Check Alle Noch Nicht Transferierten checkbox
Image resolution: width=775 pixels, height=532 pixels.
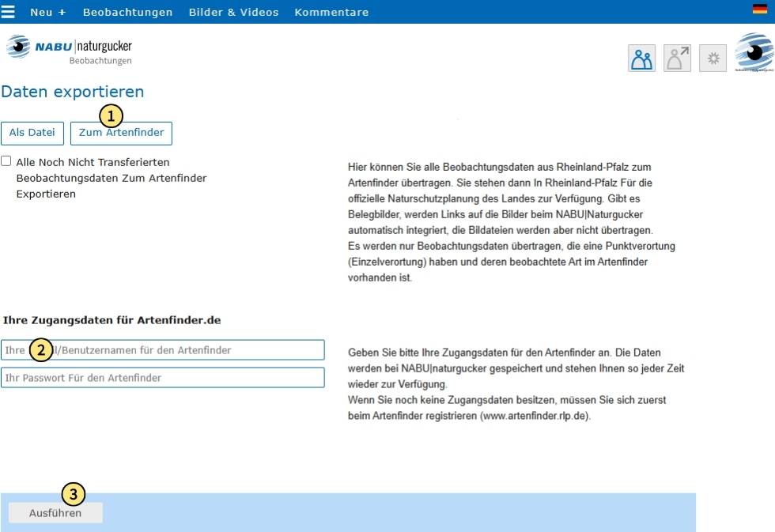pyautogui.click(x=6, y=161)
